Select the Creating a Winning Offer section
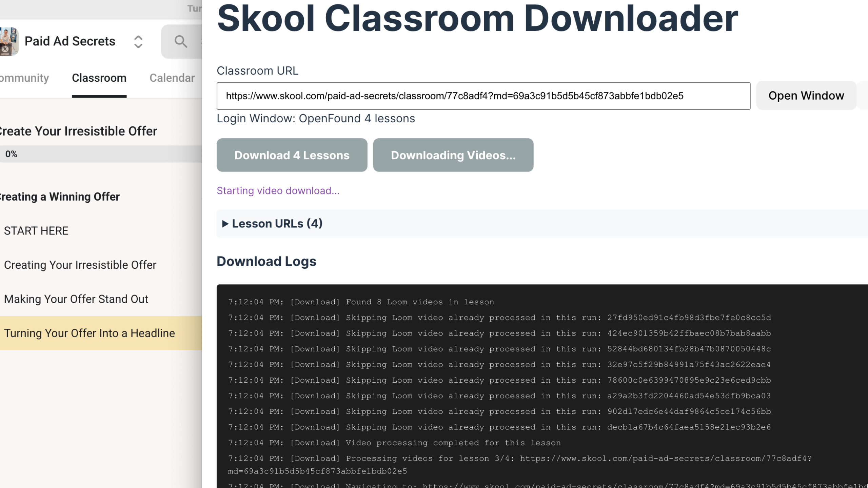868x488 pixels. pos(60,197)
